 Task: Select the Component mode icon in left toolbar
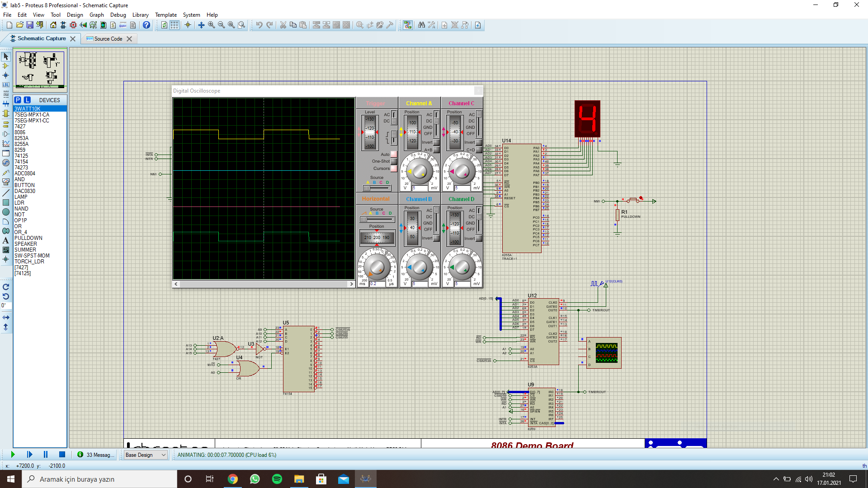(6, 66)
